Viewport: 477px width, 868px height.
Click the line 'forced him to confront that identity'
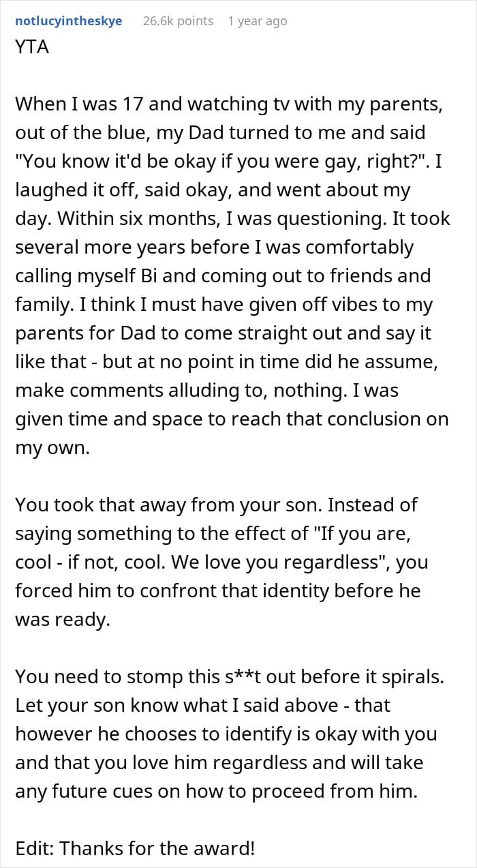pos(217,591)
